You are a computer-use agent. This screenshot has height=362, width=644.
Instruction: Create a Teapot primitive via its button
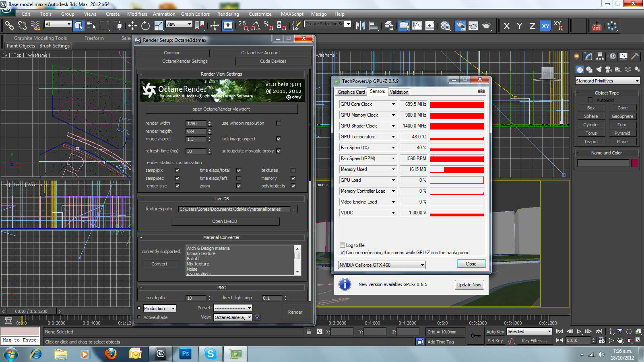(591, 142)
